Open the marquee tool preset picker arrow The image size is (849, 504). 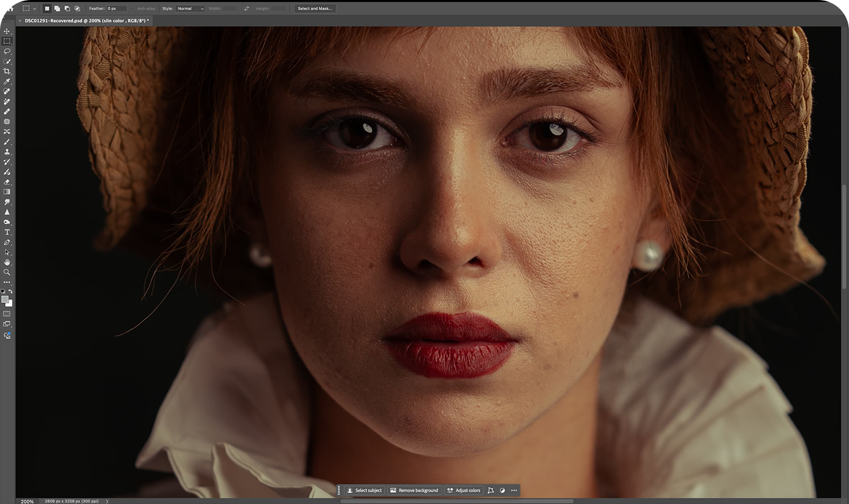click(x=34, y=8)
